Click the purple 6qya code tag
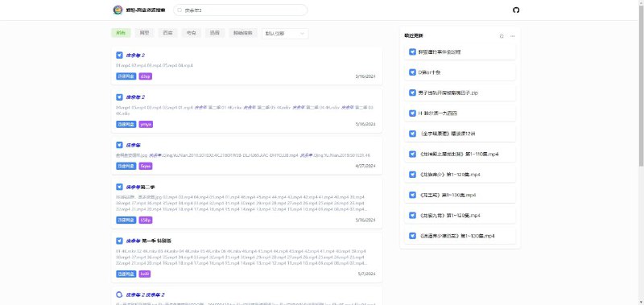This screenshot has width=644, height=305. [146, 166]
